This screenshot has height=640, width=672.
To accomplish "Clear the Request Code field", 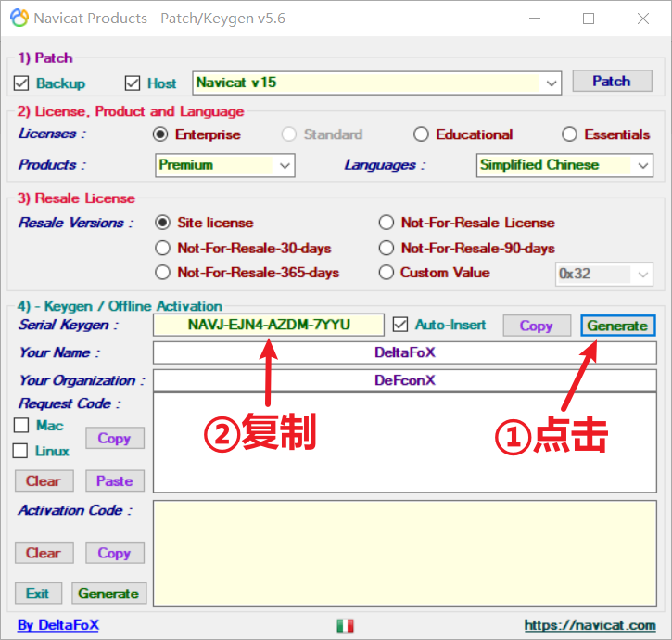I will coord(44,480).
